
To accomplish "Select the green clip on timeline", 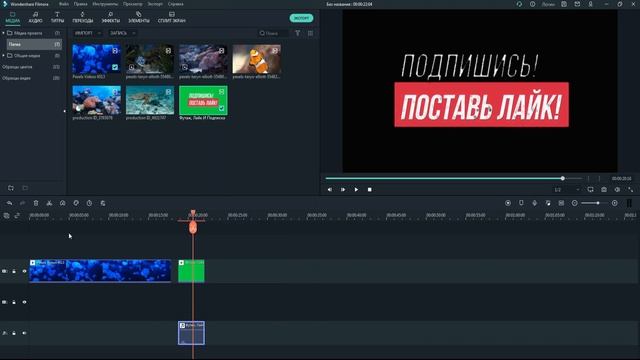I will (191, 271).
